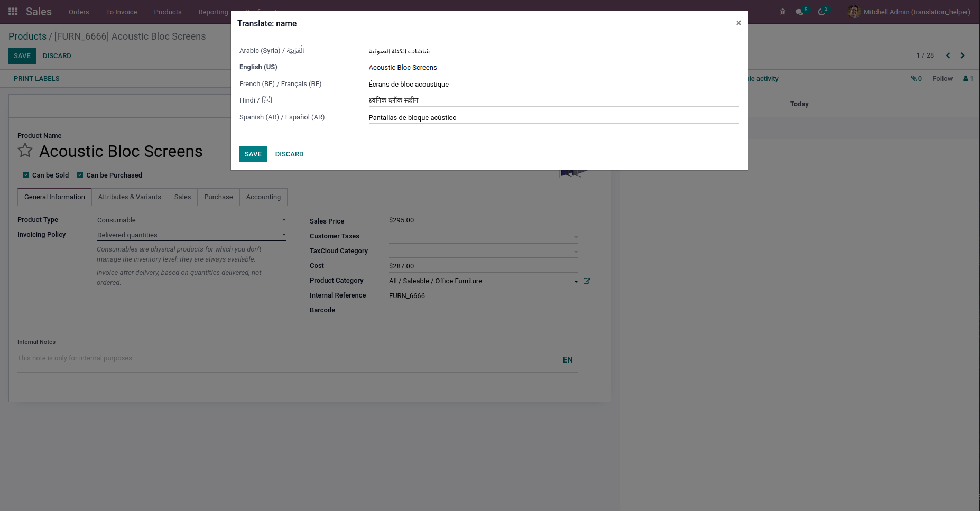Open Invoicing Policy dropdown
Screen dimensions: 980x511
(191, 235)
